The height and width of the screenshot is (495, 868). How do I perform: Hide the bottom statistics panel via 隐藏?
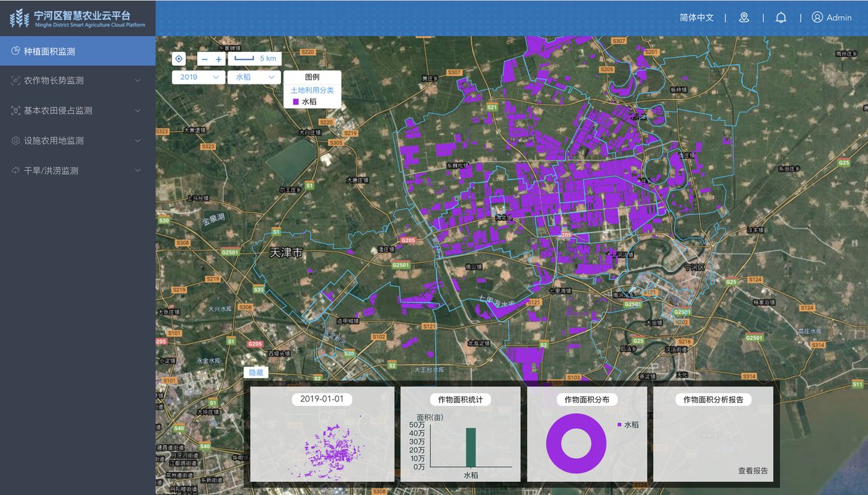pyautogui.click(x=256, y=372)
